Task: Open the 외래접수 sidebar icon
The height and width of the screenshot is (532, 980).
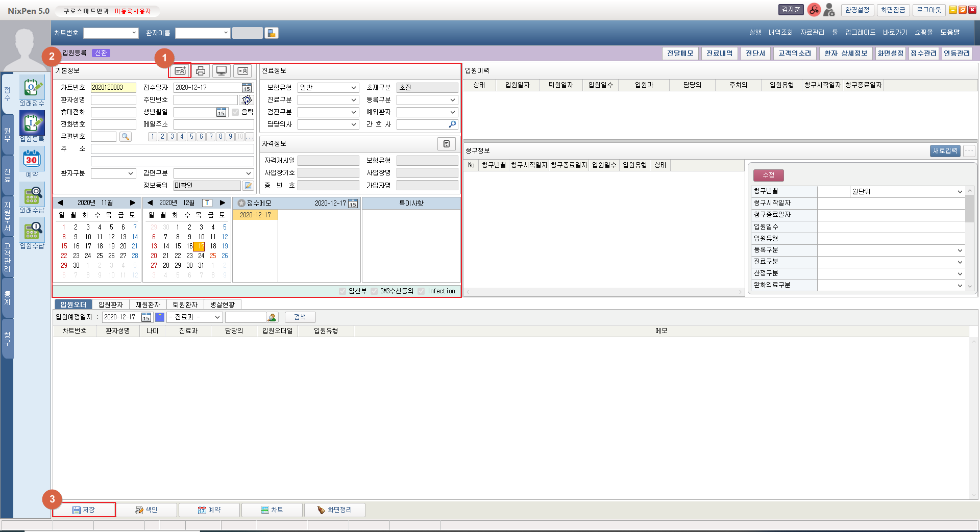Action: [32, 90]
